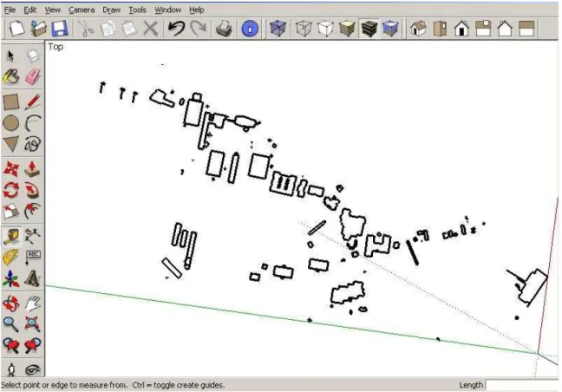Save the model with floppy icon
The width and height of the screenshot is (562, 392).
point(60,29)
